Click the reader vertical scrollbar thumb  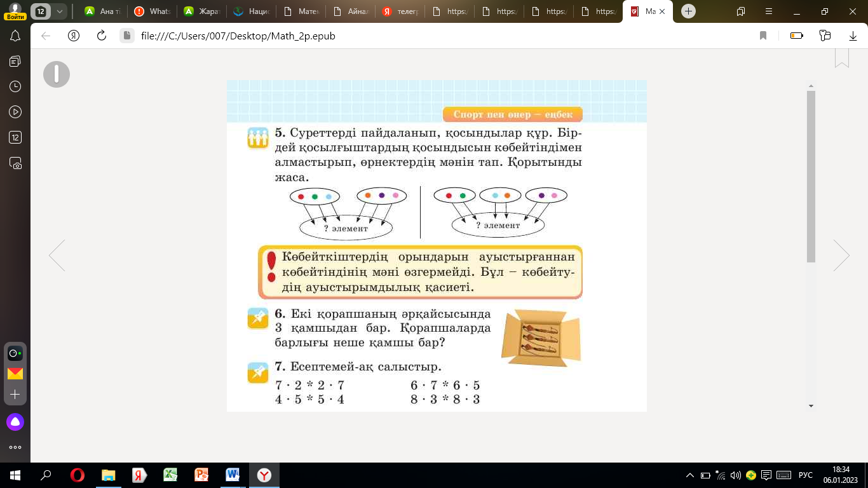[x=811, y=176]
